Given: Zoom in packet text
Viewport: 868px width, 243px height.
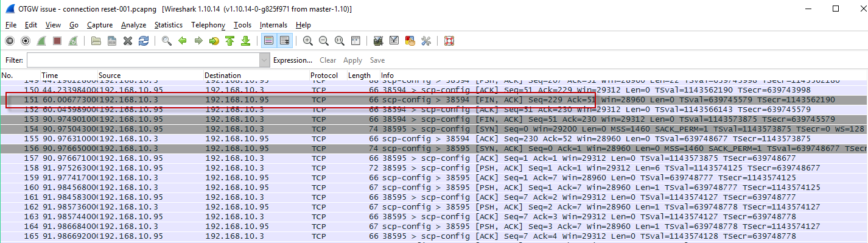Looking at the screenshot, I should pyautogui.click(x=308, y=41).
